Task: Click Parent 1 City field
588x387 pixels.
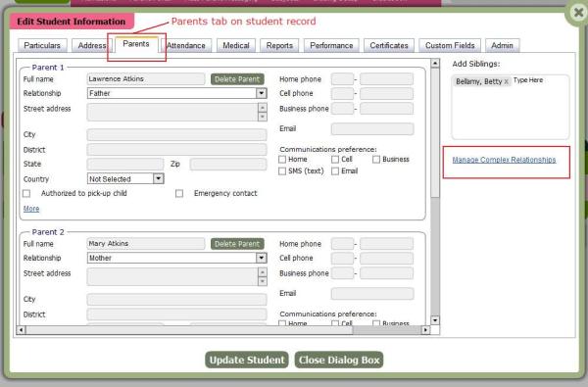Action: point(176,134)
